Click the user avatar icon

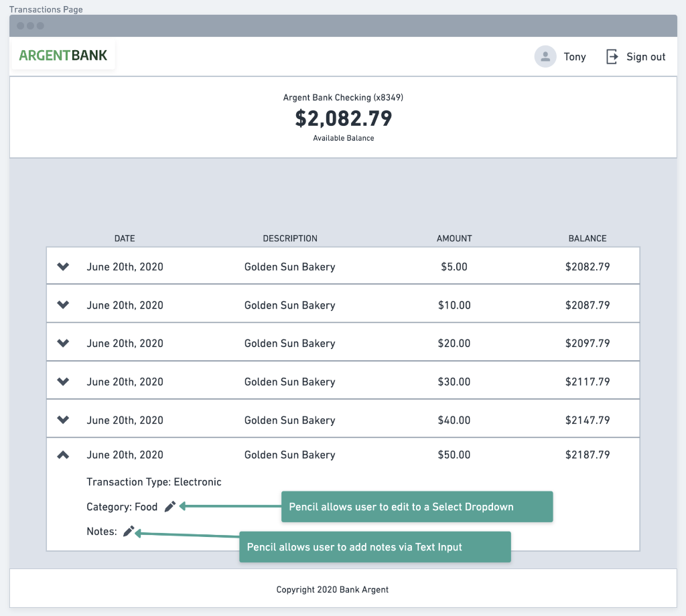click(x=545, y=57)
